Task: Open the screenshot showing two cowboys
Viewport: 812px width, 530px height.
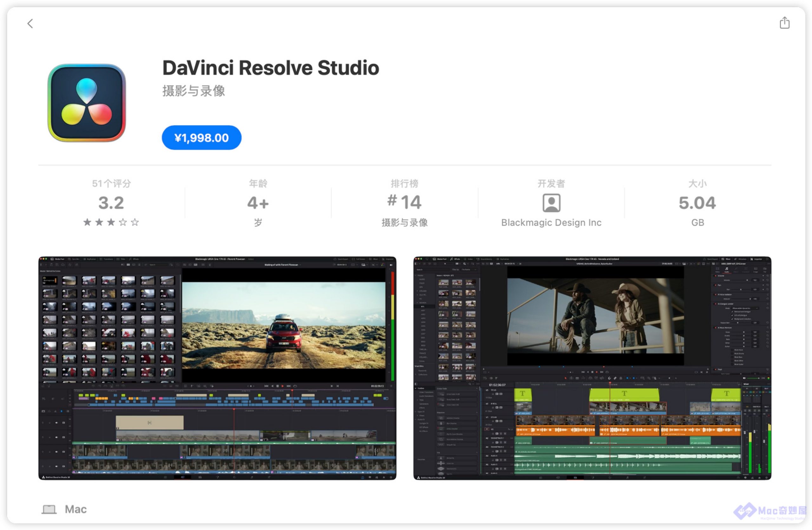Action: (x=592, y=368)
